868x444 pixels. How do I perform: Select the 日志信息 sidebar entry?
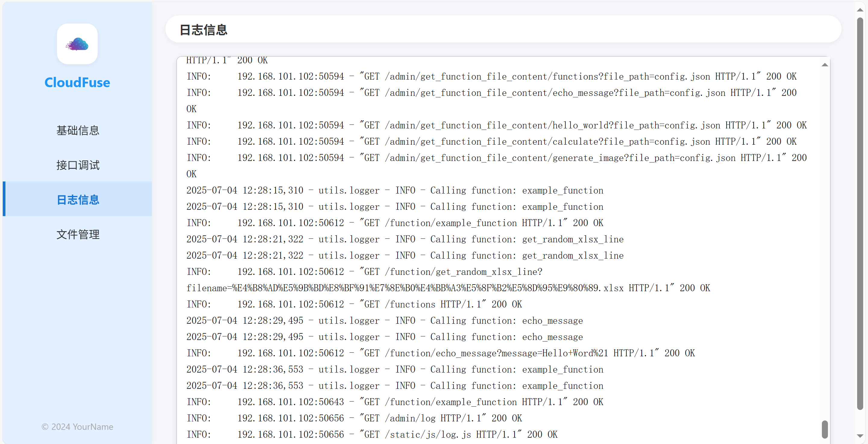click(x=78, y=200)
